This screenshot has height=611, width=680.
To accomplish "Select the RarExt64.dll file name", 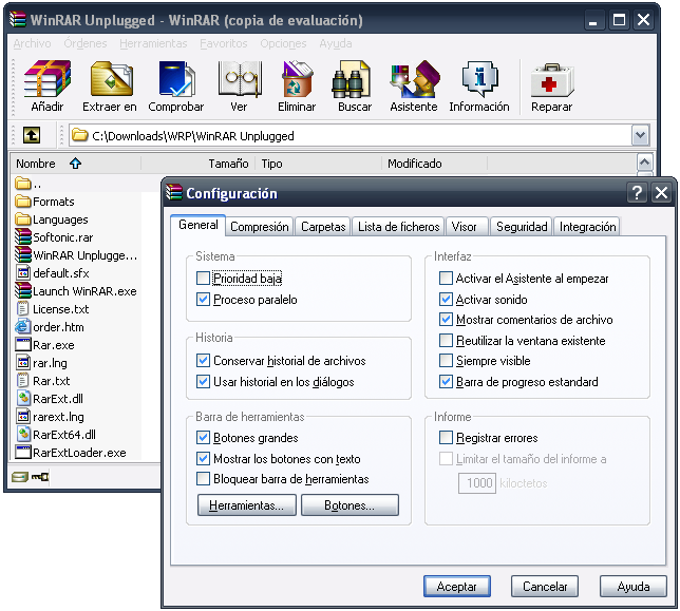I will 64,434.
